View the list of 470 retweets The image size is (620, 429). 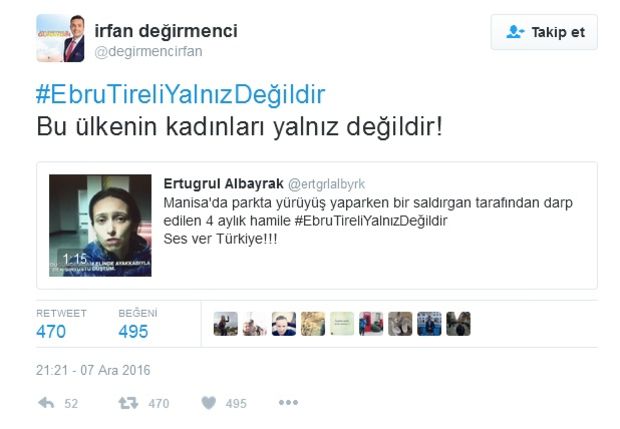[61, 324]
